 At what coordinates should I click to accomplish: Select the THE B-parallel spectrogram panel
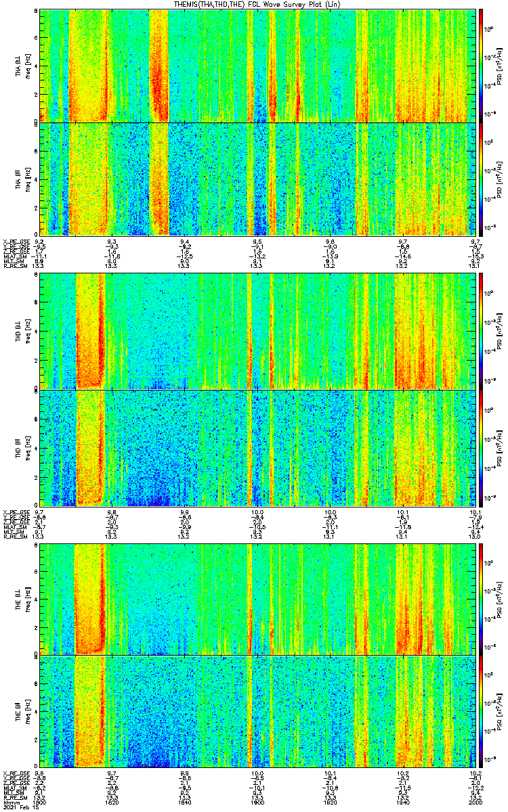(x=257, y=712)
